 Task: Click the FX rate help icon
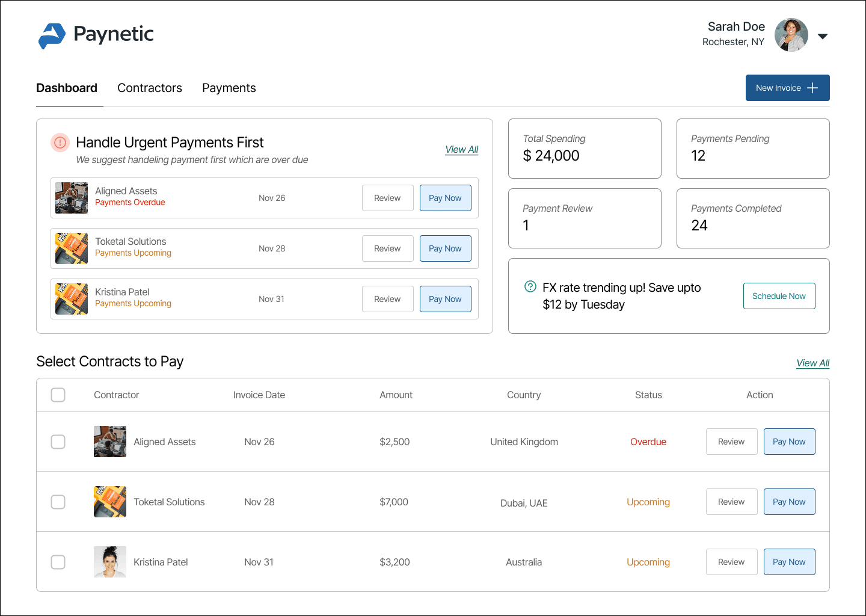coord(530,286)
